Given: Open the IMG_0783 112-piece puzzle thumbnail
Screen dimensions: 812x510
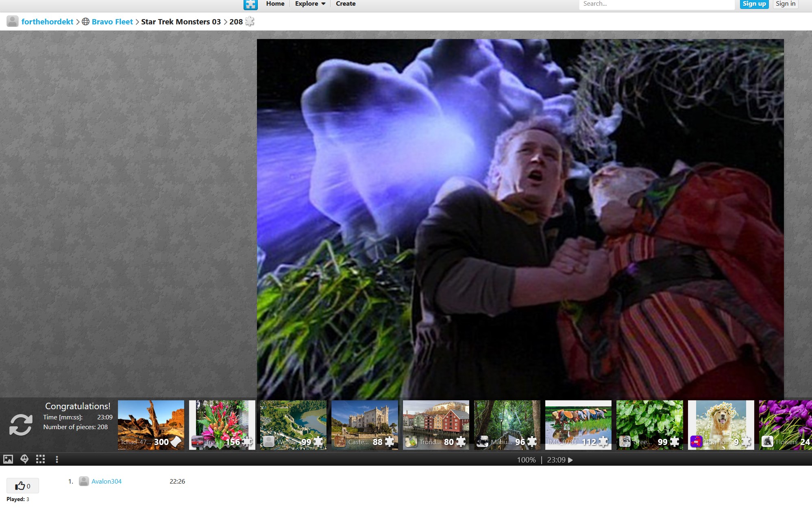Looking at the screenshot, I should 578,425.
